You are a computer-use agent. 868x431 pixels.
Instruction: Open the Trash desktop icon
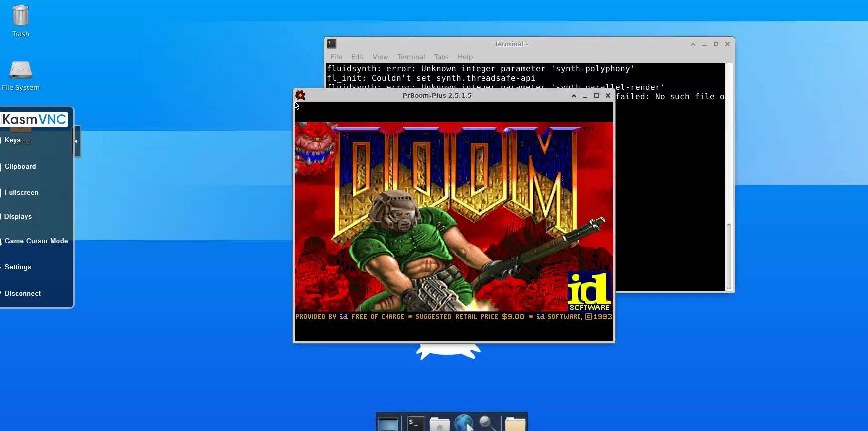(21, 21)
